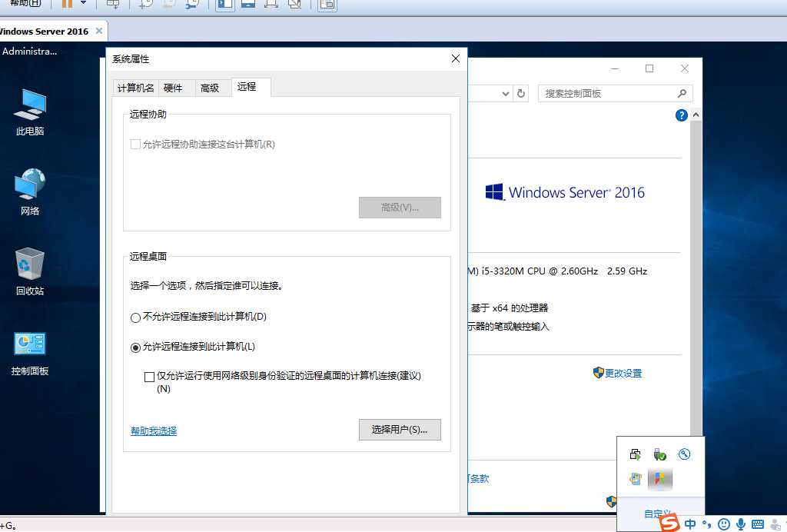
Task: Click search magnifier icon in control panel
Action: tap(682, 93)
